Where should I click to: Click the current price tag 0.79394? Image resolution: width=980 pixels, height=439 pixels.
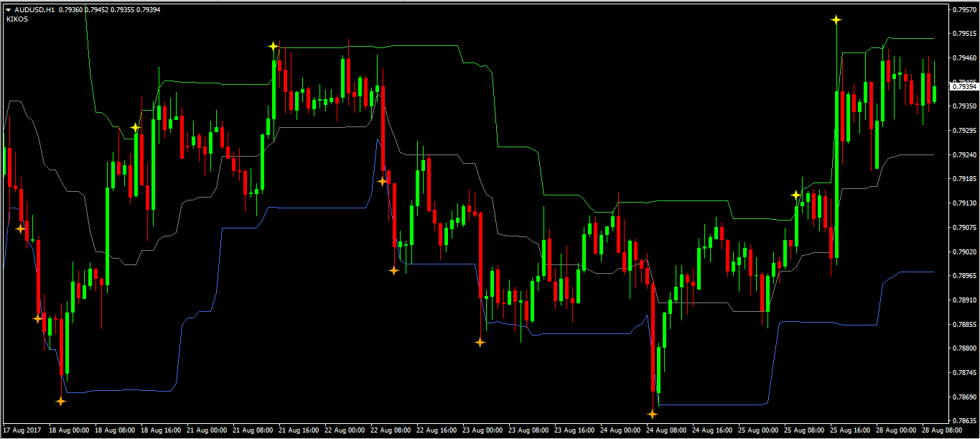pos(963,87)
